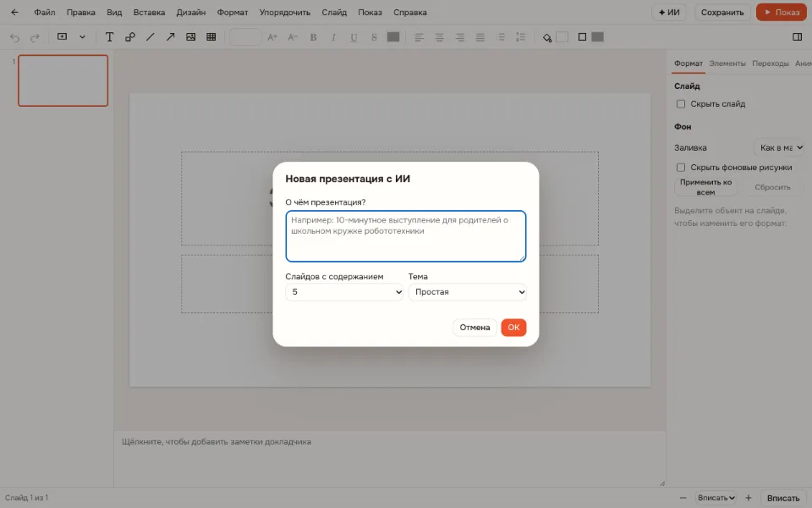Click the insert image icon

pyautogui.click(x=190, y=36)
